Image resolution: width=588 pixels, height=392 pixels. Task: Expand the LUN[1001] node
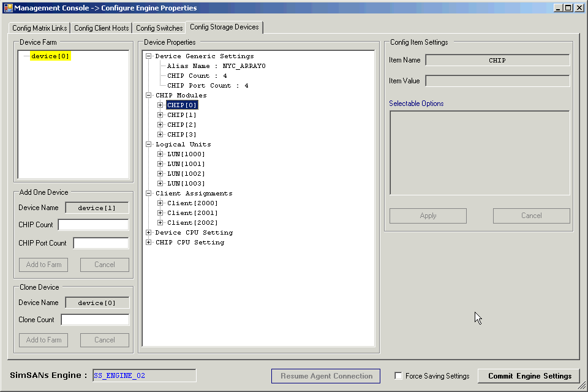coord(160,164)
